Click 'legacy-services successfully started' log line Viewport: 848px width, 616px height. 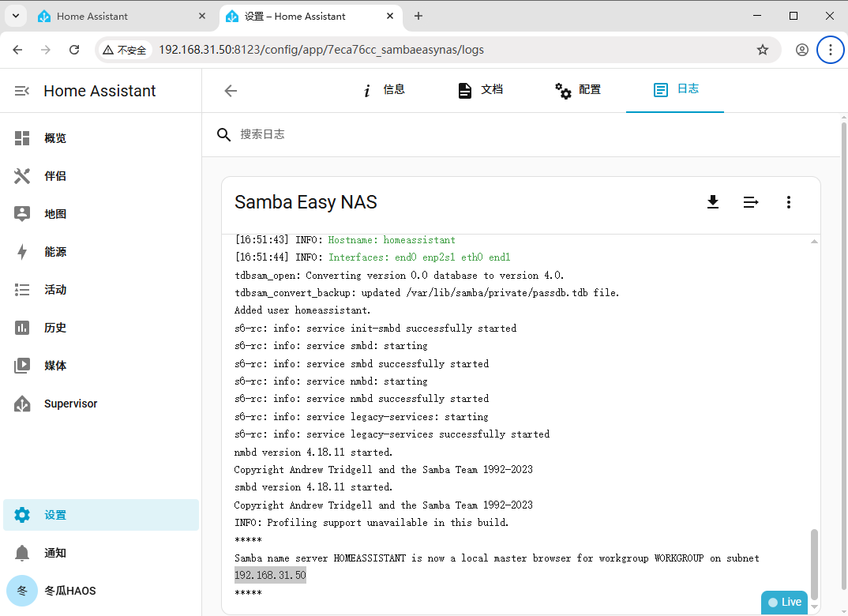pyautogui.click(x=392, y=434)
